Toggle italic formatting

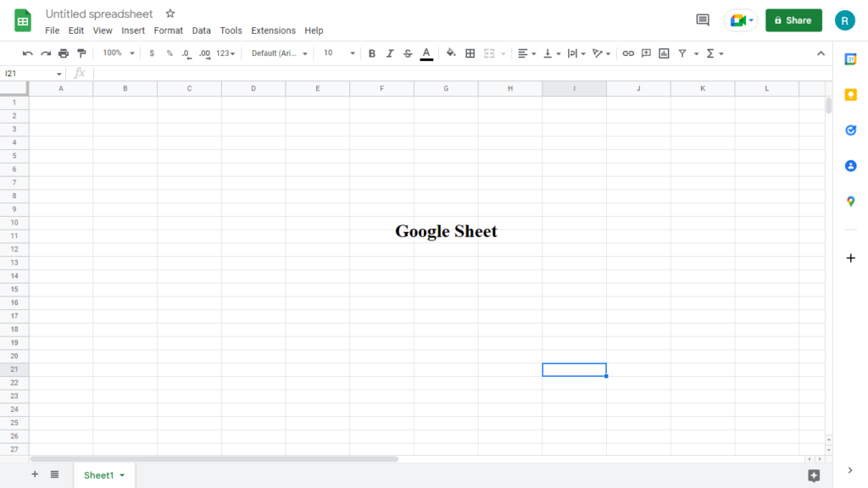(x=390, y=53)
